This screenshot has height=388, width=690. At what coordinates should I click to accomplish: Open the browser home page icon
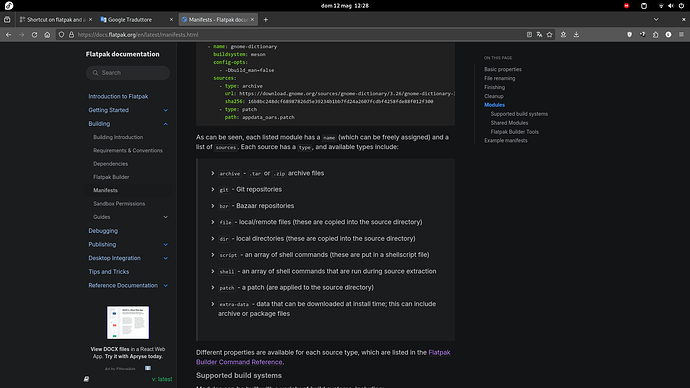point(47,34)
